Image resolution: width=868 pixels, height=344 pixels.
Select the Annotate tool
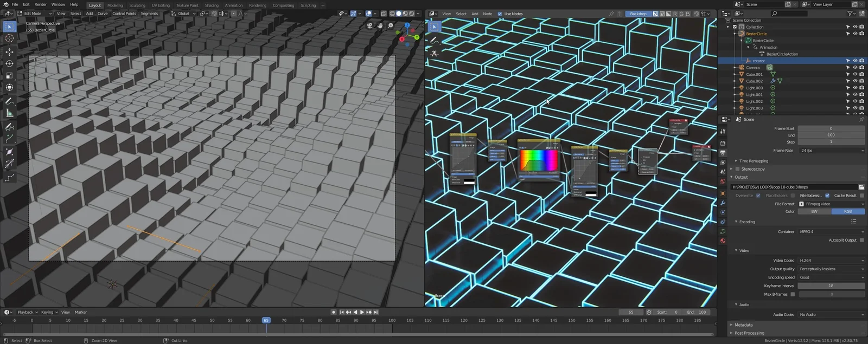(9, 101)
